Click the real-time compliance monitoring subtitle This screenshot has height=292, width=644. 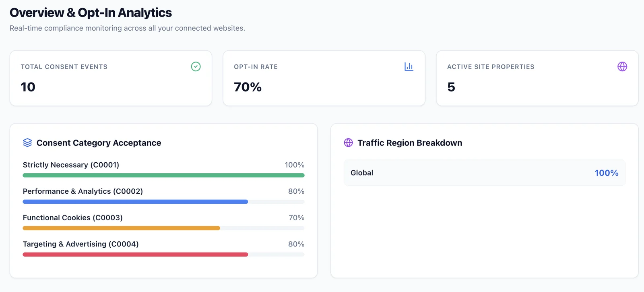[127, 28]
